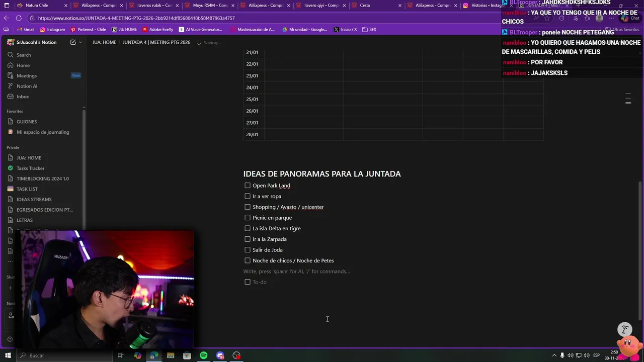The height and width of the screenshot is (362, 644).
Task: Open the JU: HOME bookmark
Action: tap(124, 29)
